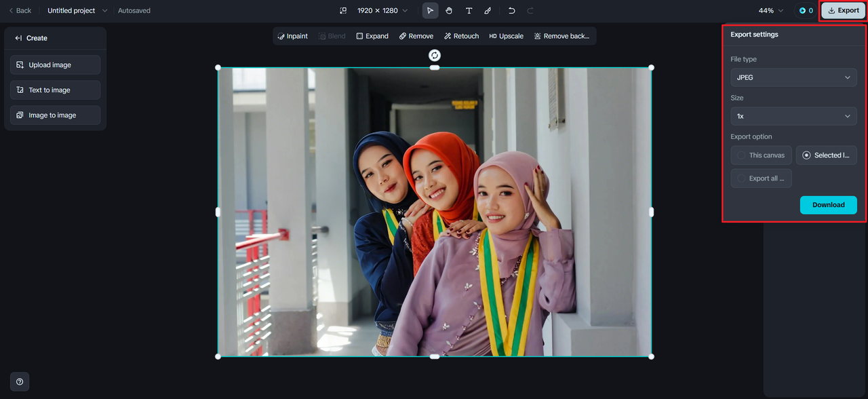Open the canvas size 1920 × 1280 dropdown
868x399 pixels.
(382, 11)
